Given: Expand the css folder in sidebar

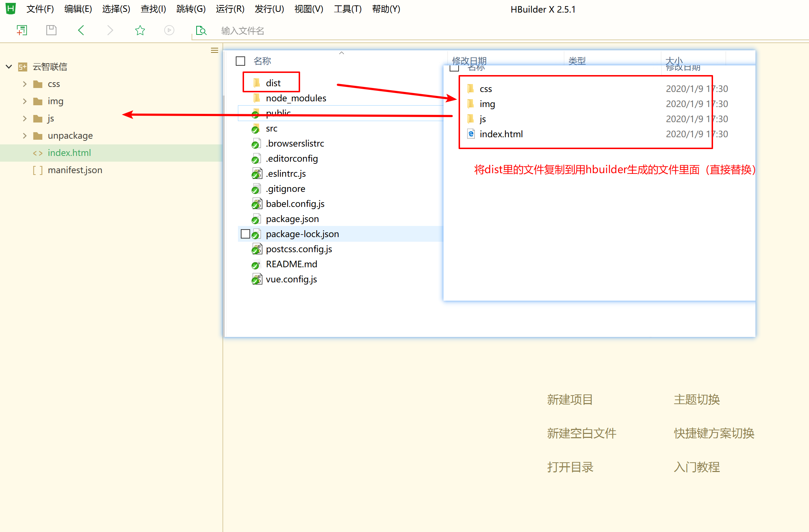Looking at the screenshot, I should coord(24,84).
